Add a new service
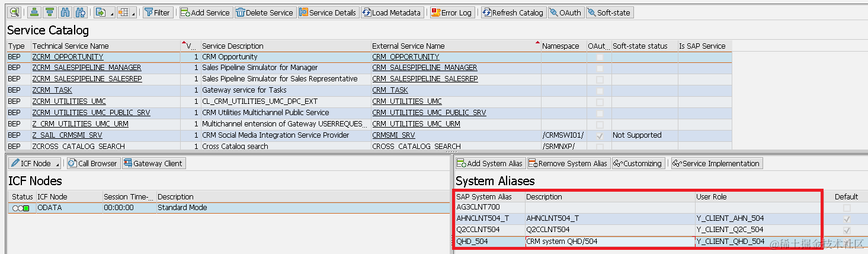The height and width of the screenshot is (254, 868). tap(205, 12)
